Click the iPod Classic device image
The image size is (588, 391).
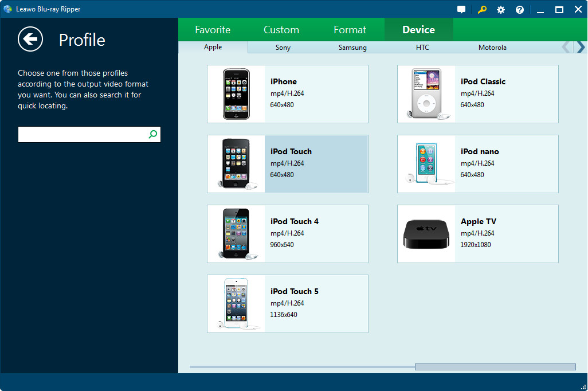click(426, 94)
